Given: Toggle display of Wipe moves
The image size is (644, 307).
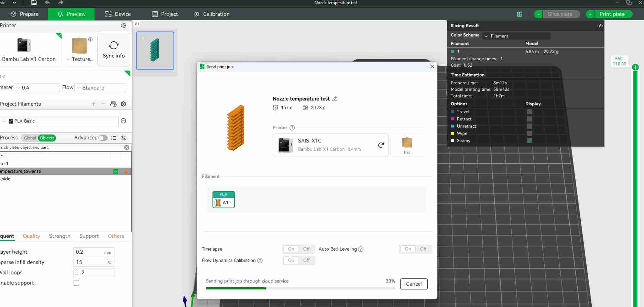Looking at the screenshot, I should pos(530,134).
